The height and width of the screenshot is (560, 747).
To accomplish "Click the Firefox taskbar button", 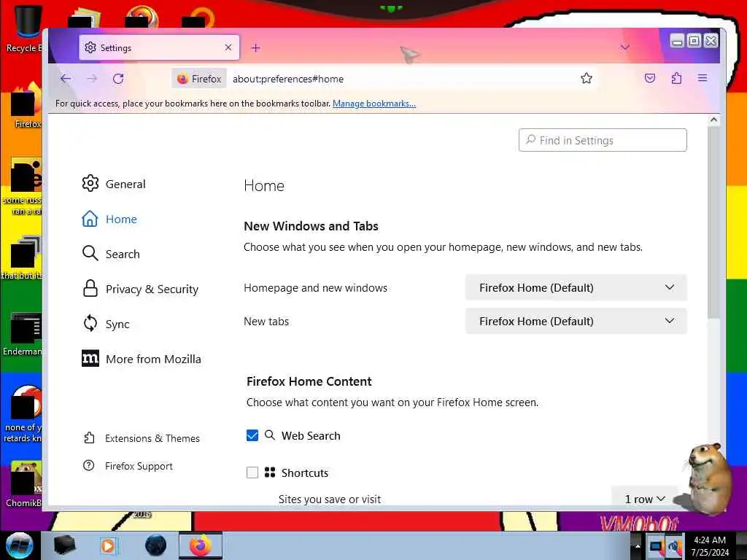I will [x=201, y=545].
